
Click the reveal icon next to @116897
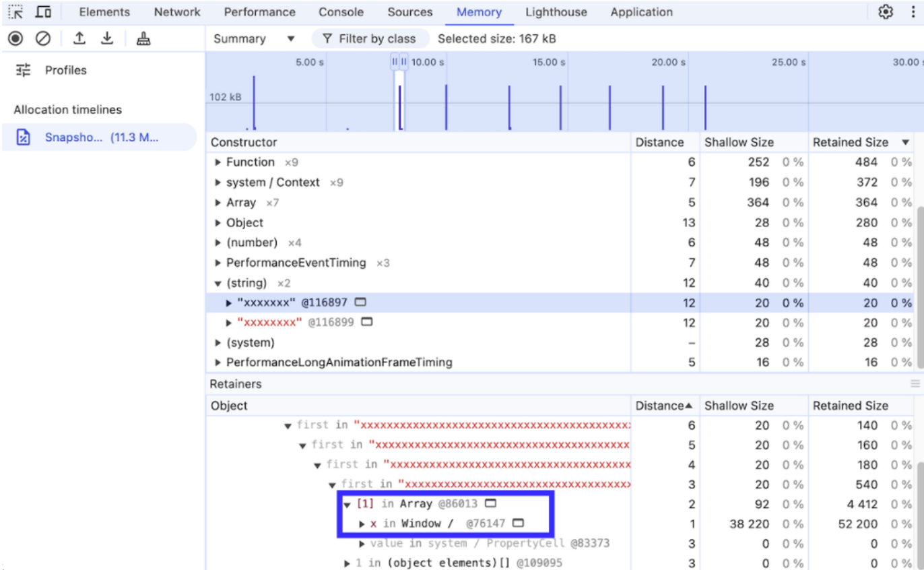pyautogui.click(x=360, y=303)
